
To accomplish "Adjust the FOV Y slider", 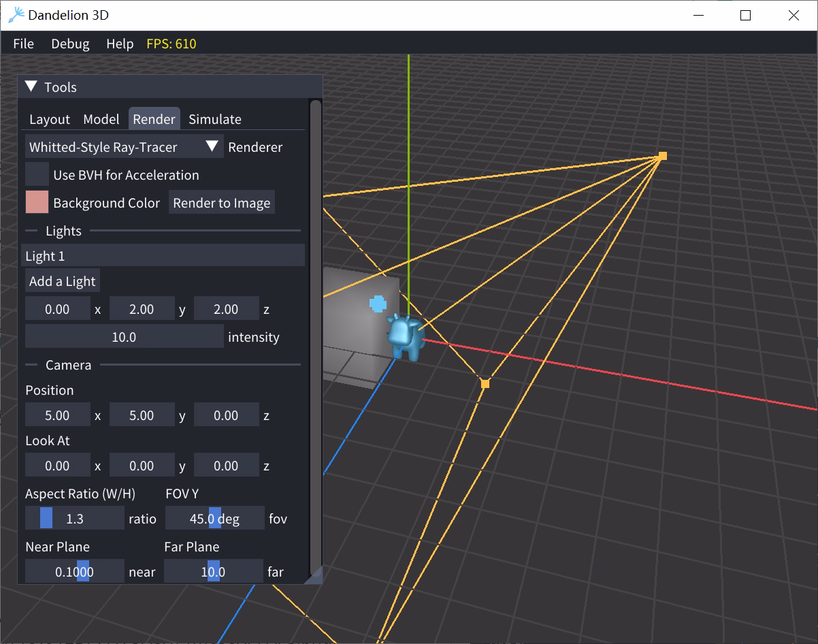I will 215,519.
